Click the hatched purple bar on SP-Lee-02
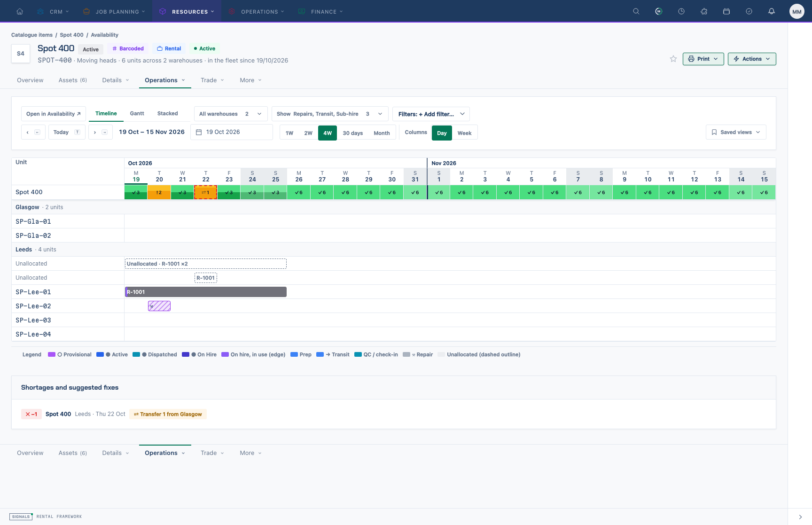 click(159, 306)
